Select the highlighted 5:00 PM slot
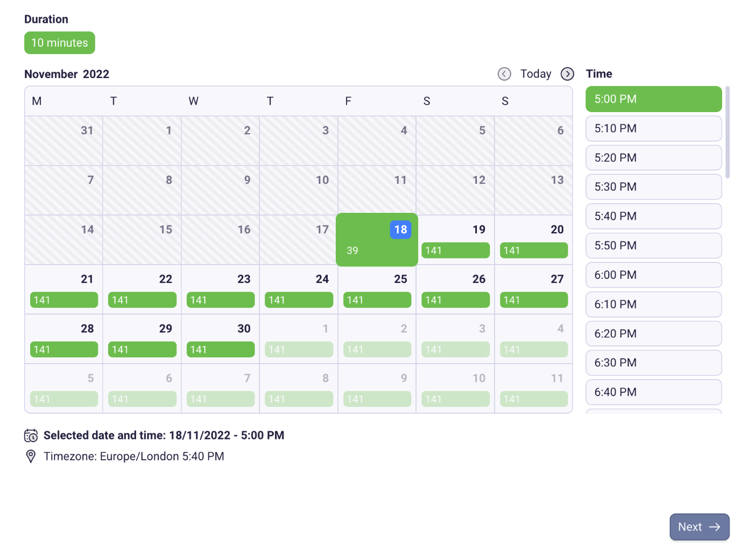Screen dimensions: 750x560 (x=654, y=99)
